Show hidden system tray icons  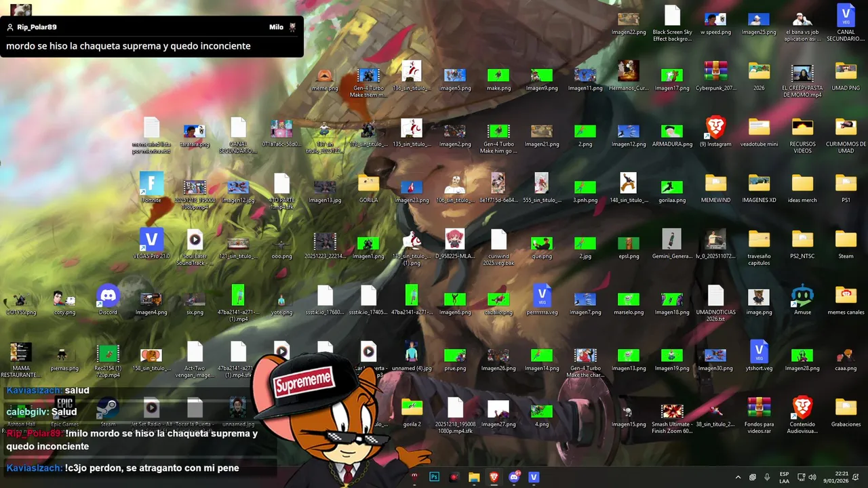(738, 477)
